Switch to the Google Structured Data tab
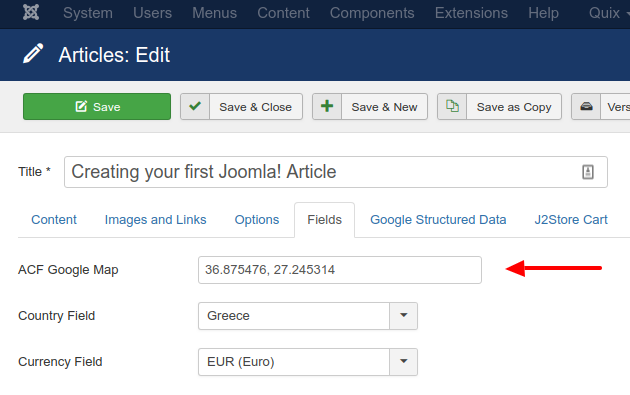The image size is (630, 395). (x=438, y=220)
